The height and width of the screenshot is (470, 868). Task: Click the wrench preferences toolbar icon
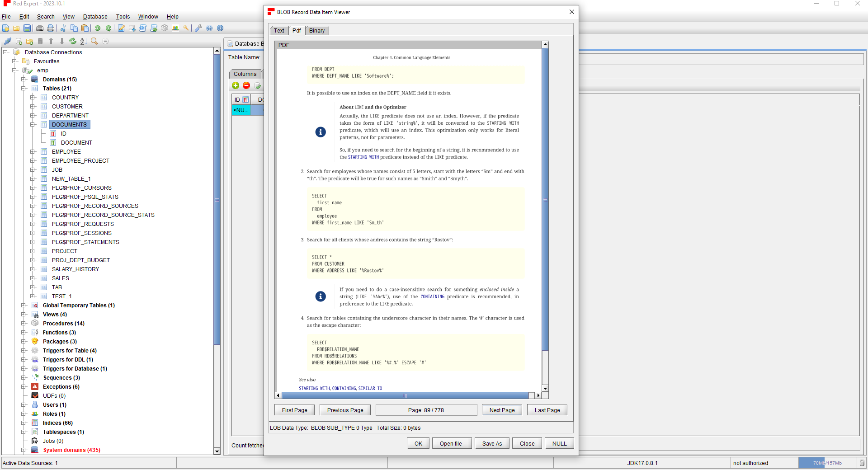pos(198,28)
